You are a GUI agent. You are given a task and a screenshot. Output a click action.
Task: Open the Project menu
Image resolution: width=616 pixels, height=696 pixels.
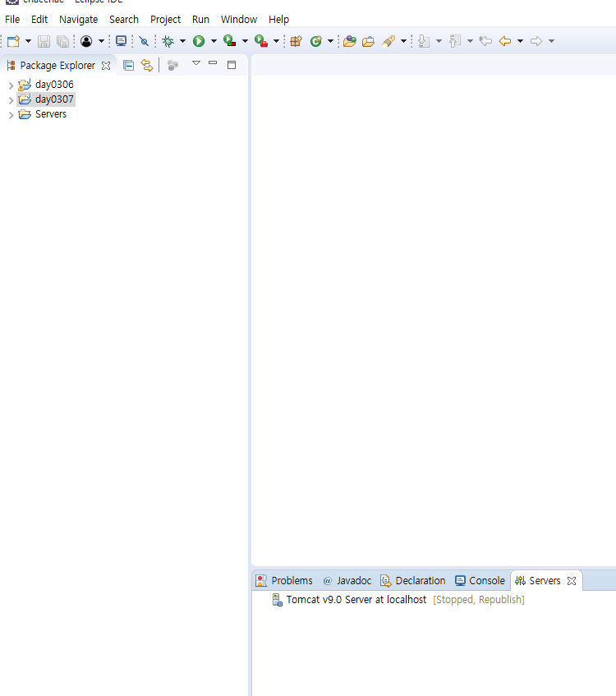166,20
